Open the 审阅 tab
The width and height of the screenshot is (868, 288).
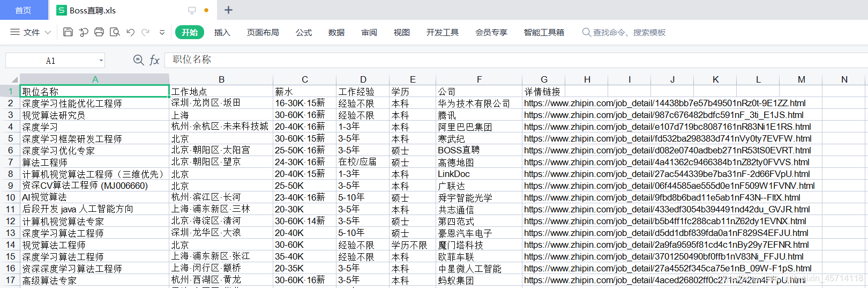click(369, 32)
